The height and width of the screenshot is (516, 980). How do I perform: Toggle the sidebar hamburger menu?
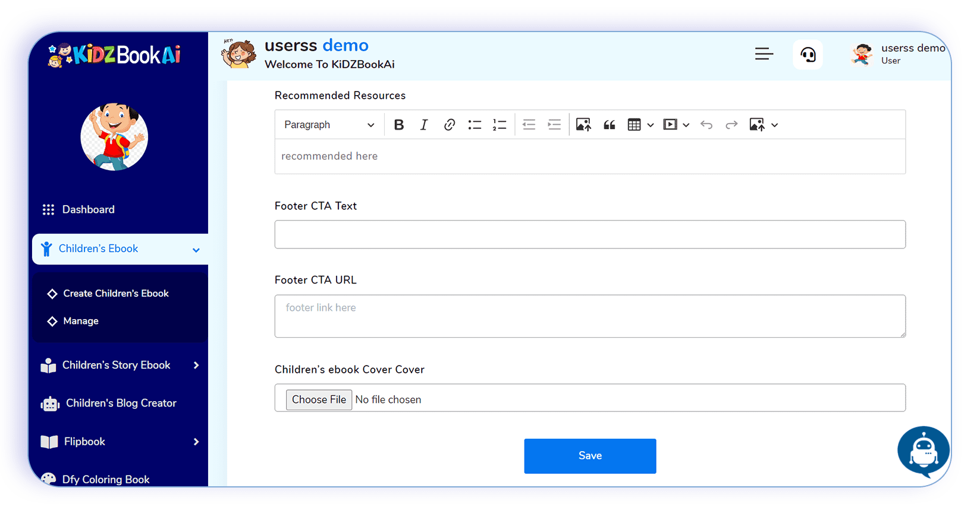click(x=764, y=54)
